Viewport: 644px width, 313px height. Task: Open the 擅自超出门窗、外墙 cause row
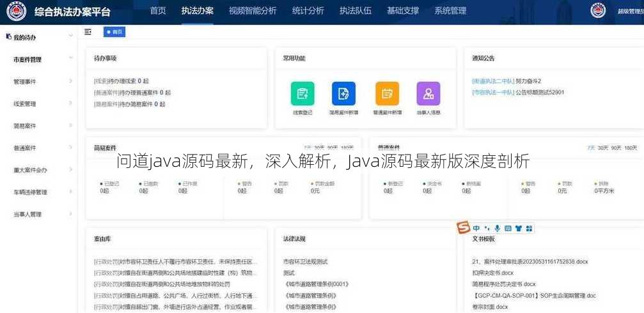coord(176,307)
